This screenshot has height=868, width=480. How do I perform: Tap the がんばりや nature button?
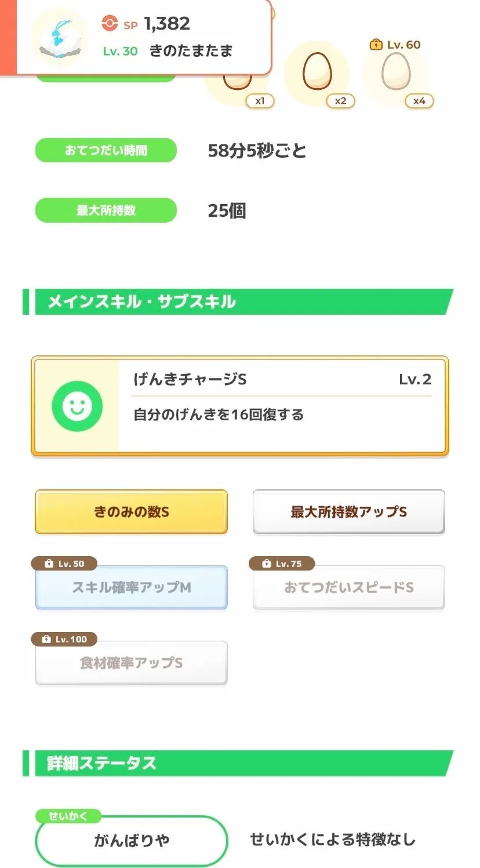132,840
